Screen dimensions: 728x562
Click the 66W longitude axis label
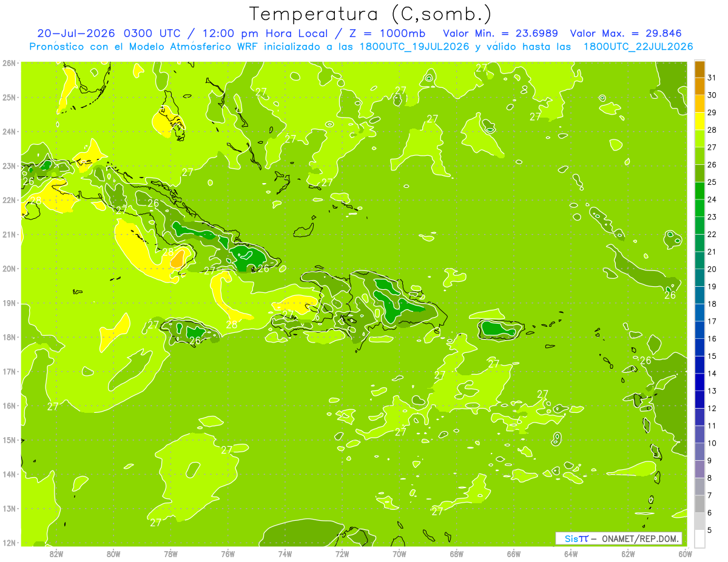(514, 554)
